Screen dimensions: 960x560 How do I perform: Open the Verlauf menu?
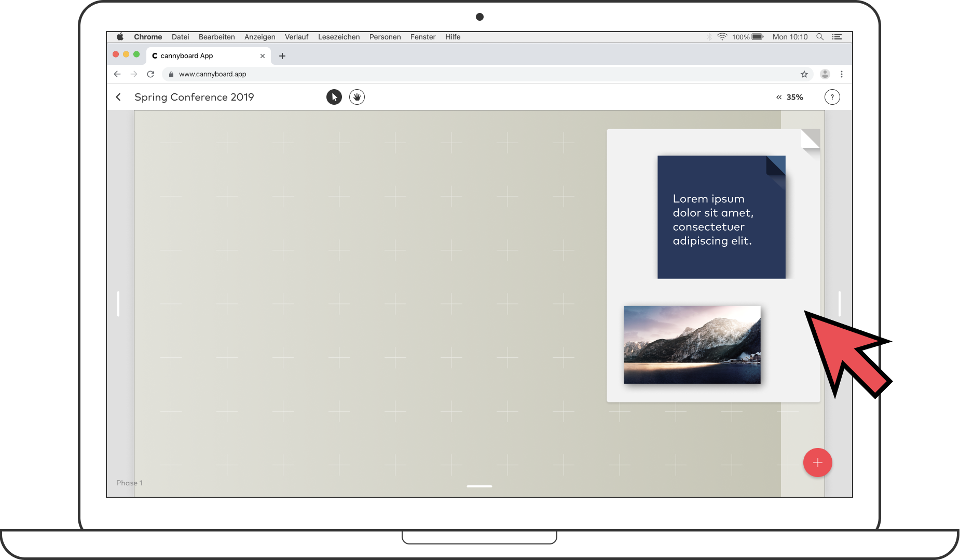(297, 37)
